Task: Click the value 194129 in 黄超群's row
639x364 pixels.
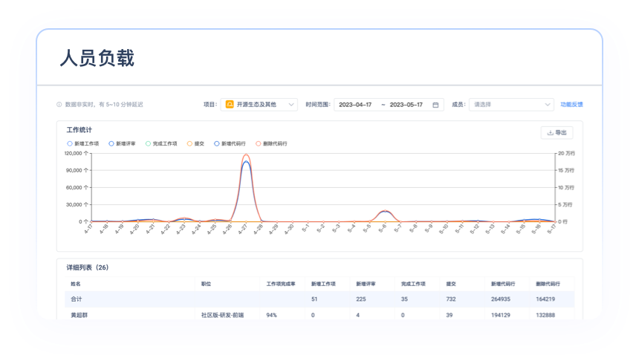Action: 501,315
